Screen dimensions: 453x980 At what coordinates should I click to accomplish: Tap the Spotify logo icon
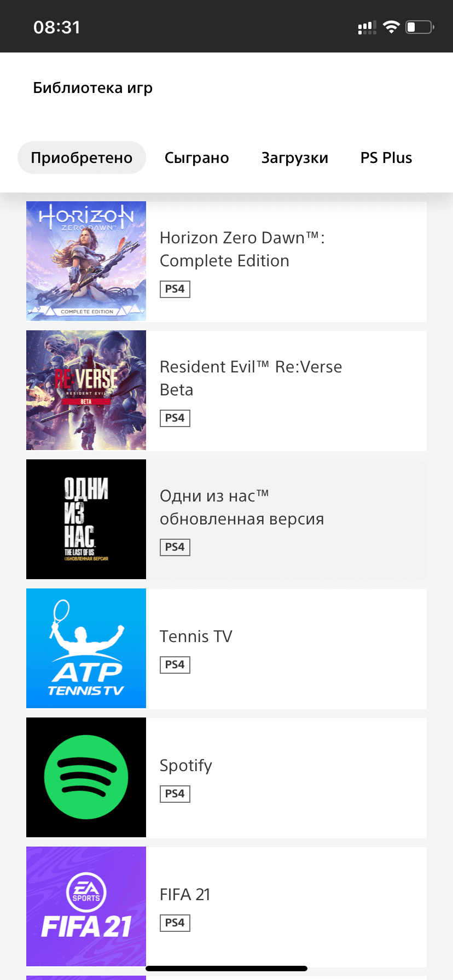click(86, 777)
